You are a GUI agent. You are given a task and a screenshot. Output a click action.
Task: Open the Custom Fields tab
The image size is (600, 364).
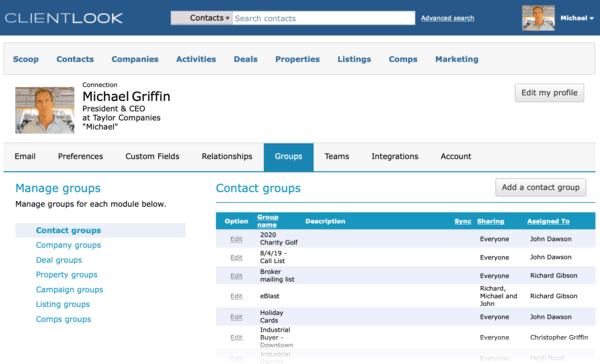(152, 157)
